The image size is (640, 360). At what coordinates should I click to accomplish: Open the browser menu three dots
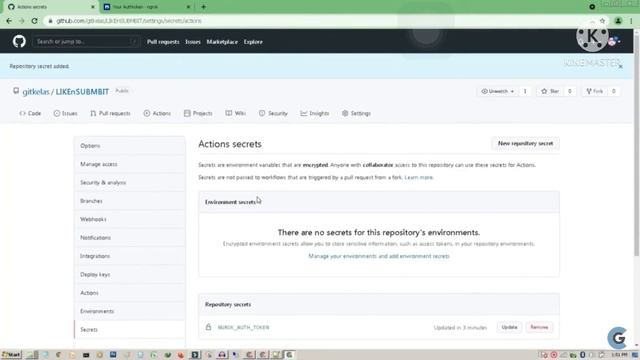pos(631,21)
